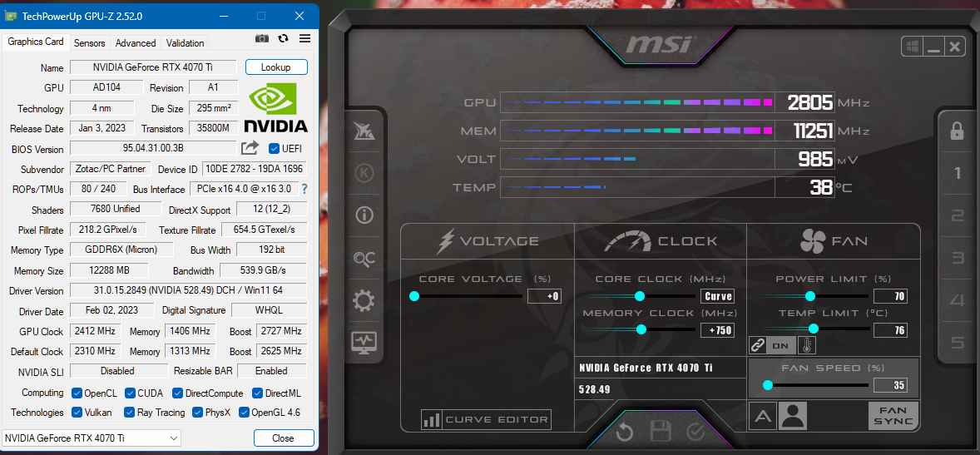Click the fan speed 35 field
Viewport: 980px width, 455px height.
(890, 385)
